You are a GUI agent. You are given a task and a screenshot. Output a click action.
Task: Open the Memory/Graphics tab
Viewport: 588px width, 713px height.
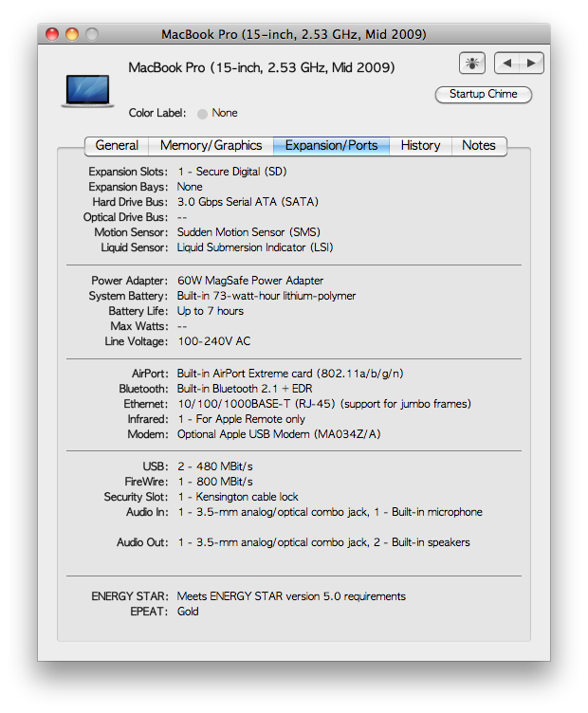click(211, 145)
